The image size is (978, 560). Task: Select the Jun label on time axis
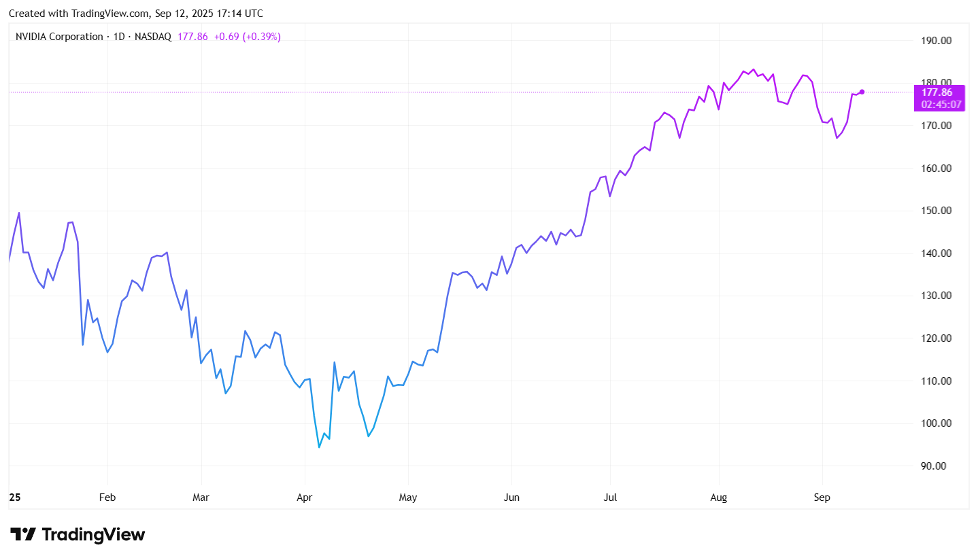(511, 497)
